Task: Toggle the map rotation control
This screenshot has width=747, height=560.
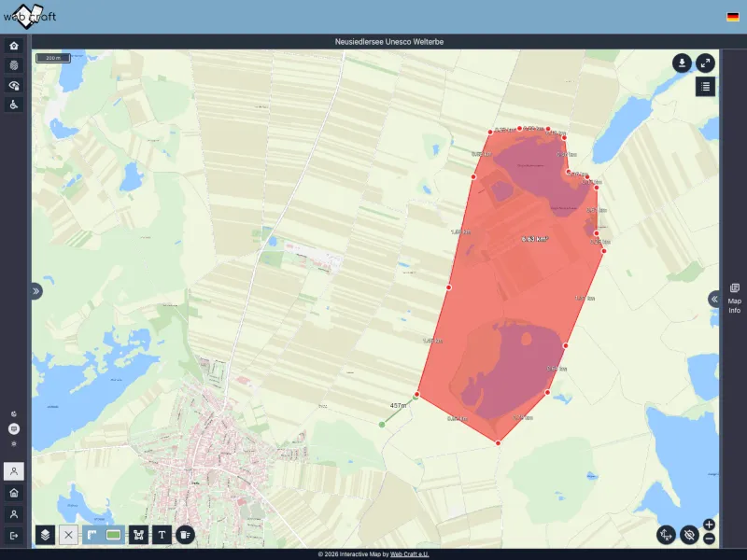Action: [x=666, y=535]
